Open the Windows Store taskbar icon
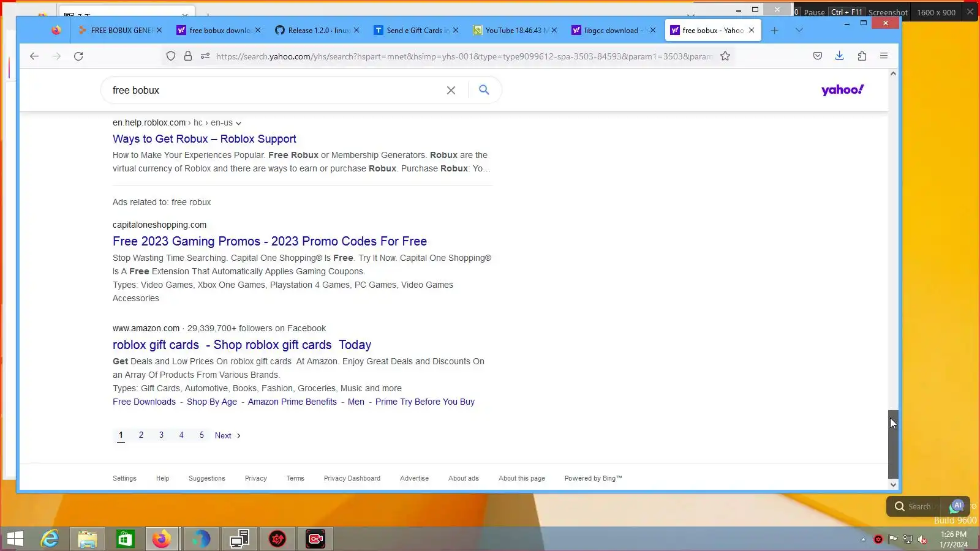The width and height of the screenshot is (980, 551). pyautogui.click(x=126, y=539)
